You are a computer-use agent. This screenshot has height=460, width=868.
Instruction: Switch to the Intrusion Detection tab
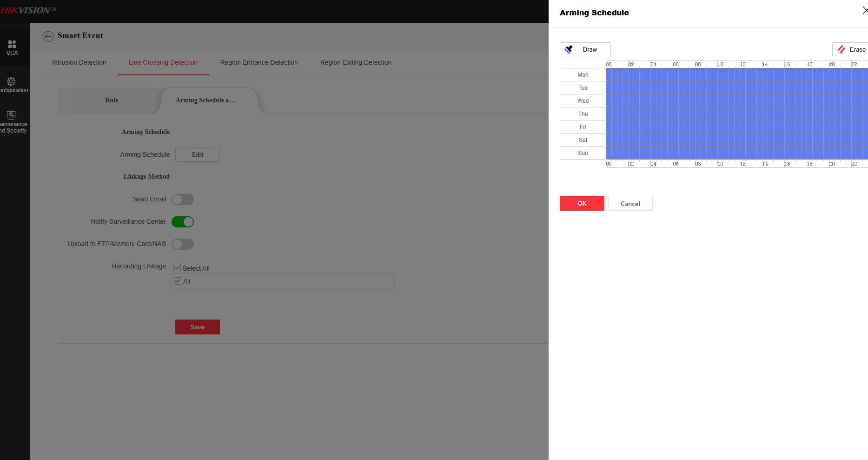click(x=79, y=62)
